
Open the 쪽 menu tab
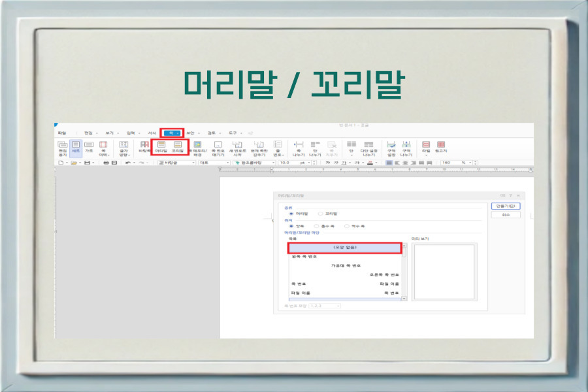[172, 133]
